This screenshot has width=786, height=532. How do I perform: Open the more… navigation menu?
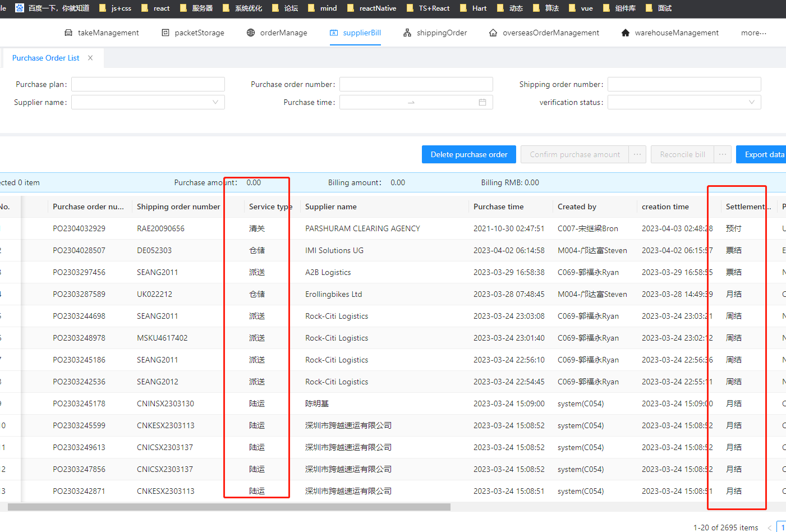pyautogui.click(x=753, y=33)
